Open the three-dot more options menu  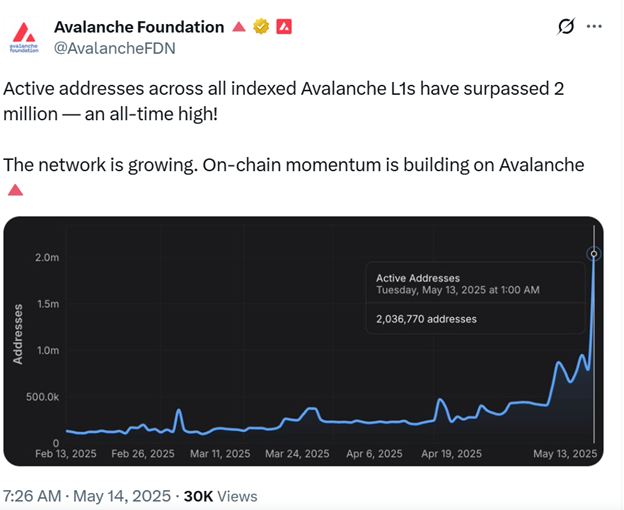click(594, 27)
